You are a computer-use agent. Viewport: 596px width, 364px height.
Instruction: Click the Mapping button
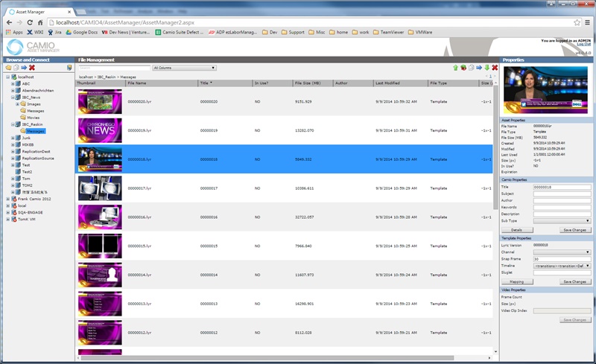click(516, 282)
